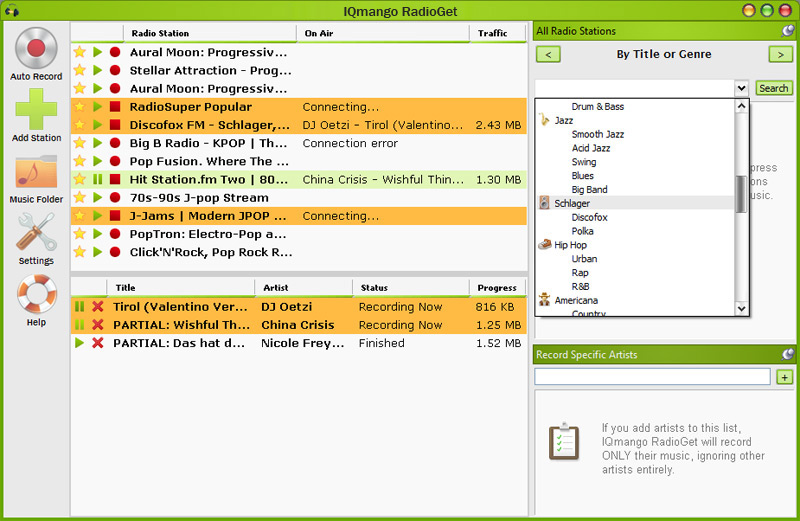Screen dimensions: 800x521
Task: Choose Smooth Jazz from genre list
Action: (x=597, y=134)
